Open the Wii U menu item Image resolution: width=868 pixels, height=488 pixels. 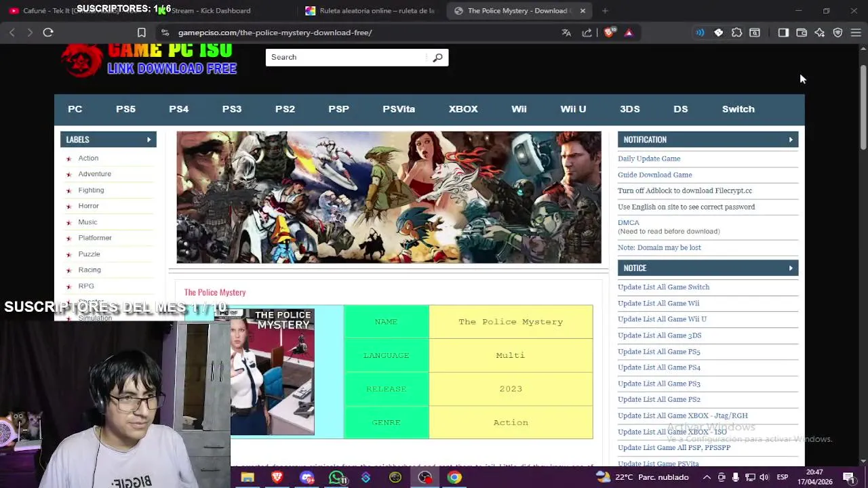pyautogui.click(x=573, y=109)
